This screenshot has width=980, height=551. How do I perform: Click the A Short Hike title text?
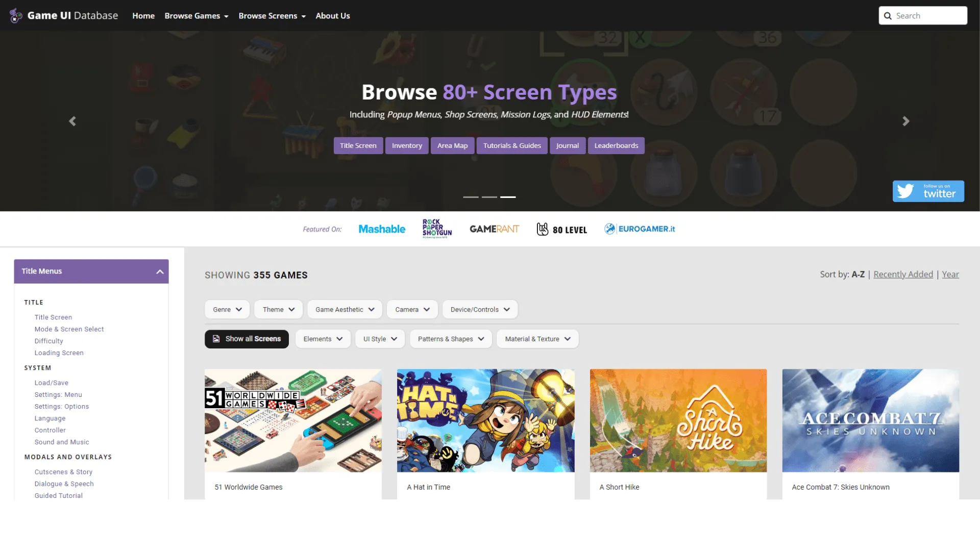(619, 487)
